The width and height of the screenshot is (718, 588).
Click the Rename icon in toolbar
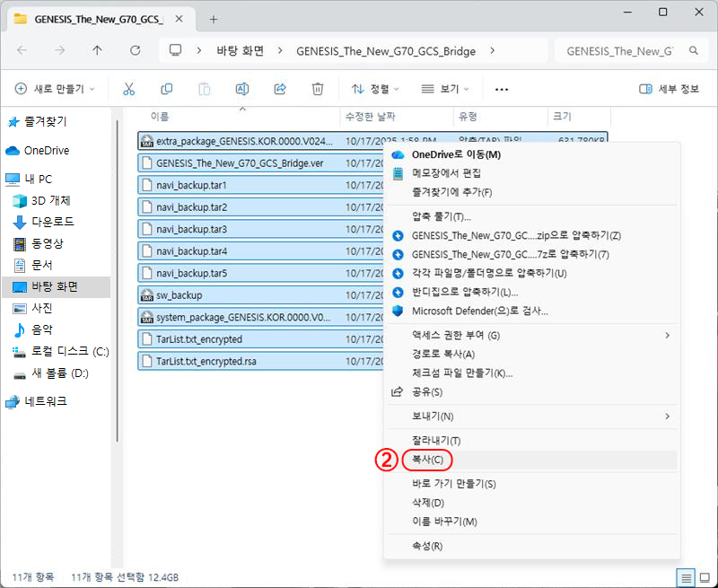[x=241, y=89]
